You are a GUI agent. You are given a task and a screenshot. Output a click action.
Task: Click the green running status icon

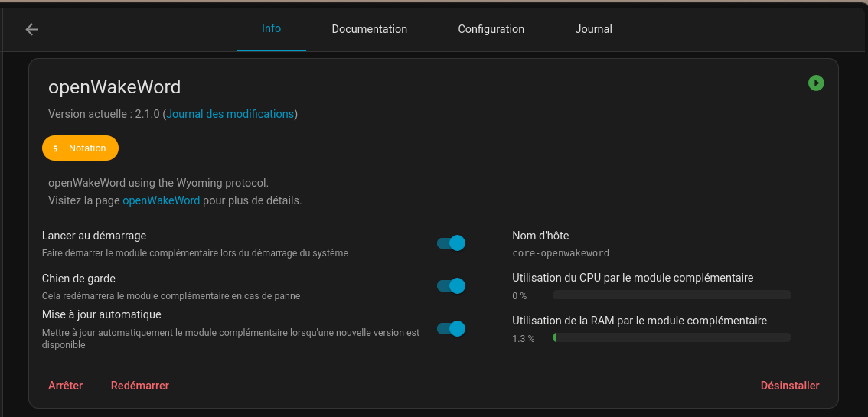point(816,83)
